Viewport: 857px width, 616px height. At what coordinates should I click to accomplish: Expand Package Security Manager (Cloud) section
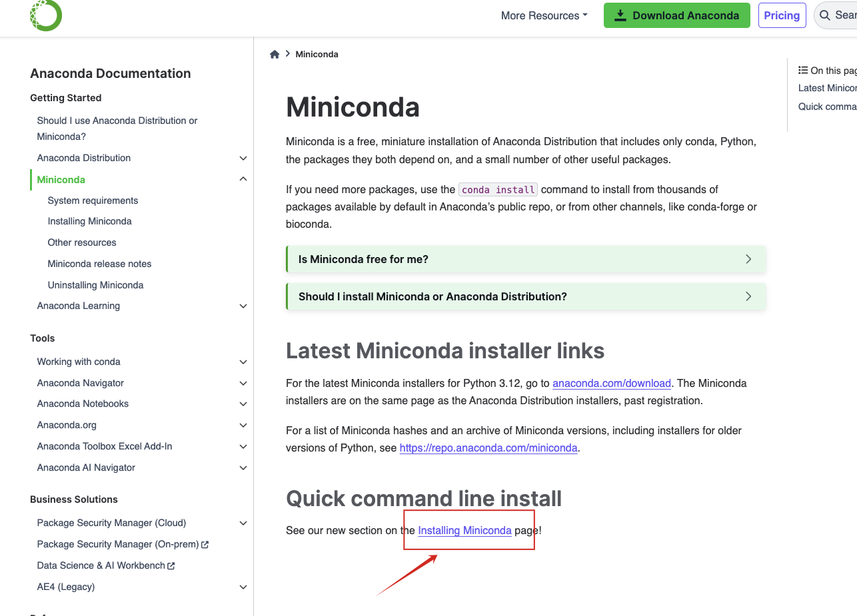coord(243,523)
